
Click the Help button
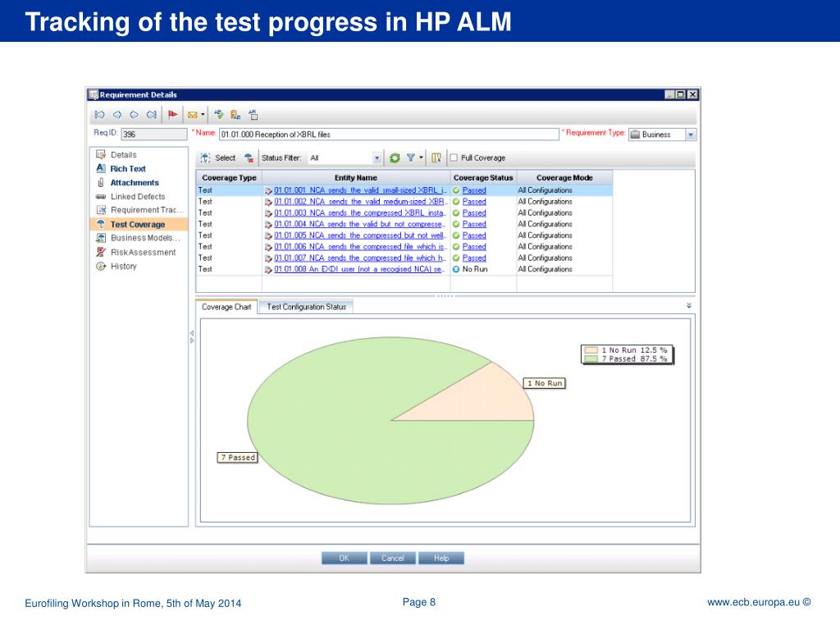(441, 558)
